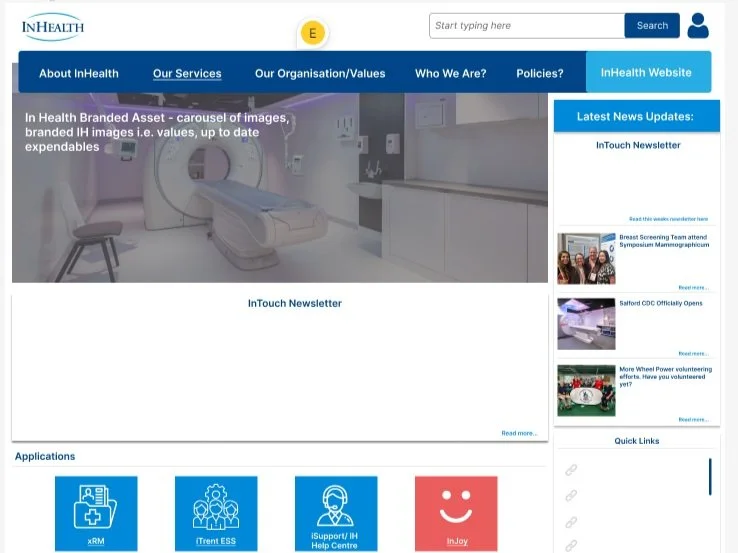Image resolution: width=738 pixels, height=553 pixels.
Task: Click the In Health Branded Asset caption
Action: tap(157, 132)
